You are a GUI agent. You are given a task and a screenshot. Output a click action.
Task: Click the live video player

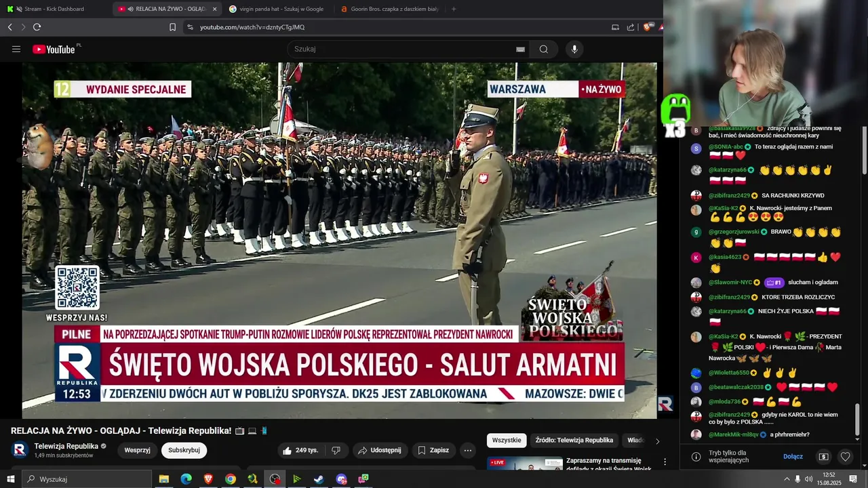(x=339, y=241)
